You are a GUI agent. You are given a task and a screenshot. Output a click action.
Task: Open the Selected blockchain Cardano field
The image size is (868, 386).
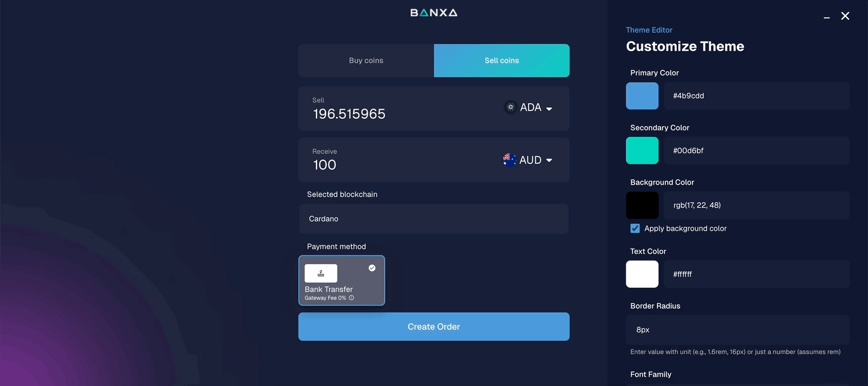(433, 218)
